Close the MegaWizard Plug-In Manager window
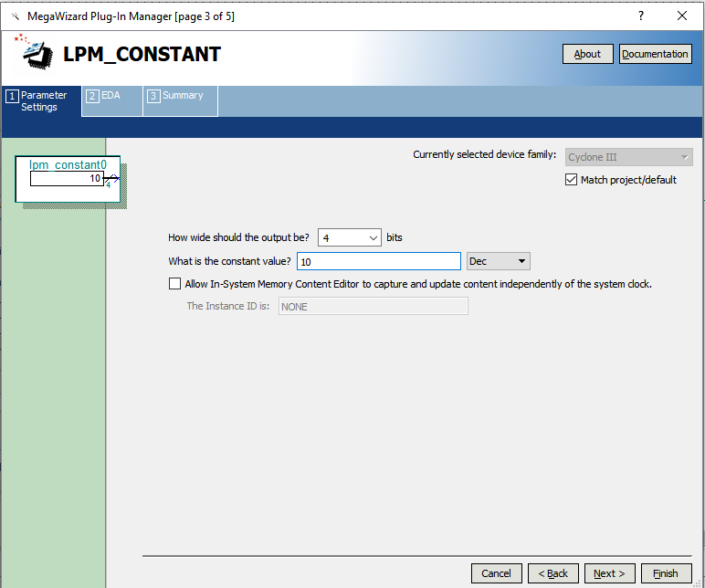 (x=681, y=16)
